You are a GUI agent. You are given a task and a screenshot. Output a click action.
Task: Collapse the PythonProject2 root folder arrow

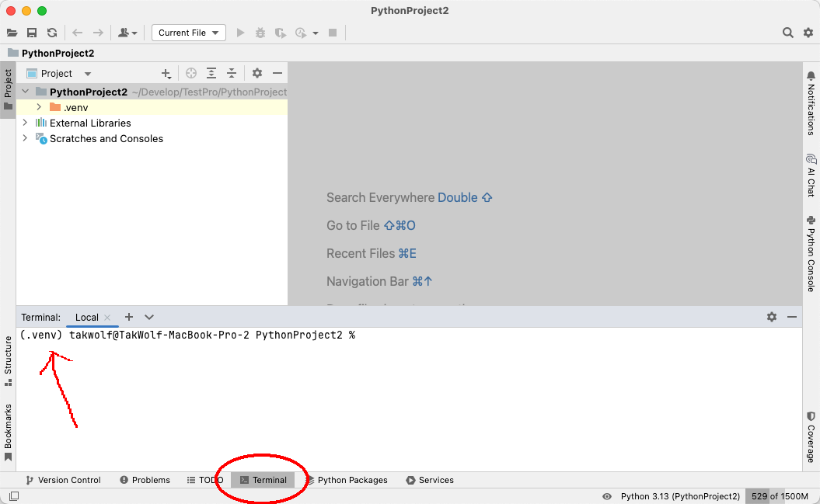[25, 92]
